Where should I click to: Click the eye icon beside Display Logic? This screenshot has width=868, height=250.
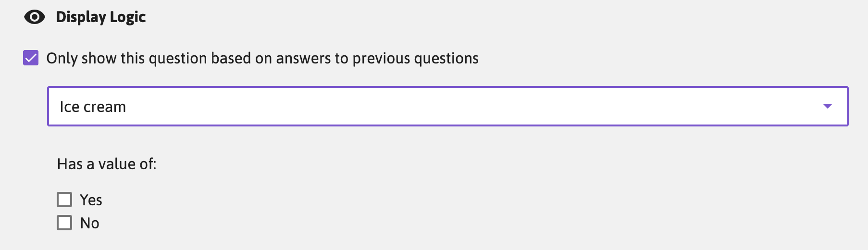pyautogui.click(x=35, y=17)
